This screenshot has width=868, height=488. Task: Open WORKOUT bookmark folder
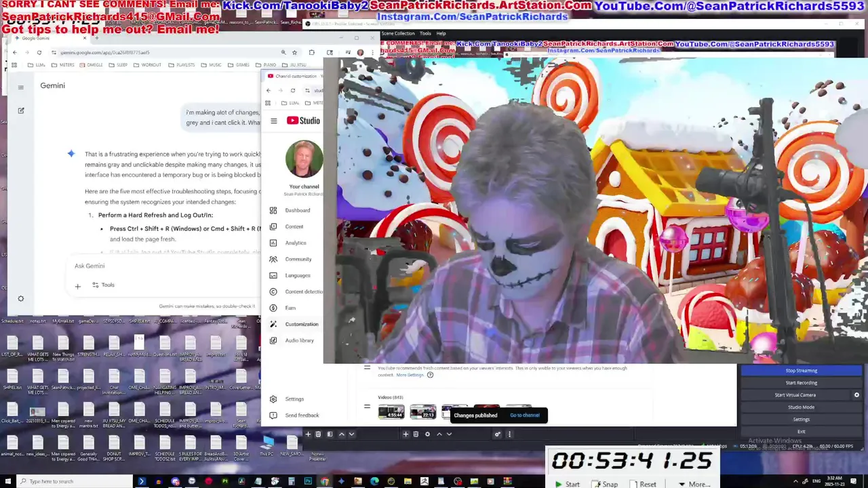(x=147, y=65)
